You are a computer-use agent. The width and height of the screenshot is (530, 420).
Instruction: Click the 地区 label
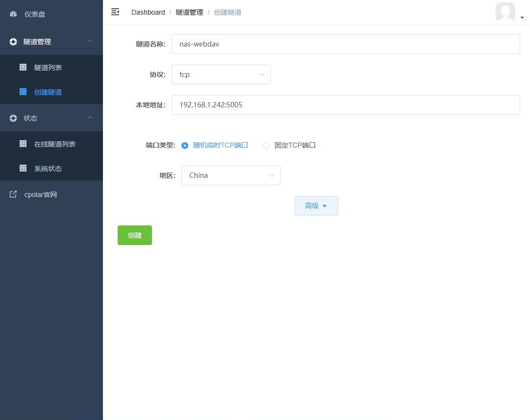pyautogui.click(x=167, y=175)
